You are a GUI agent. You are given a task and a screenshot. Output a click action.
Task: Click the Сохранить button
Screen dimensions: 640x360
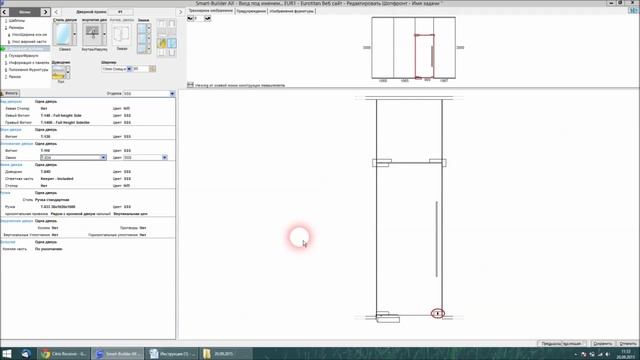coord(602,344)
